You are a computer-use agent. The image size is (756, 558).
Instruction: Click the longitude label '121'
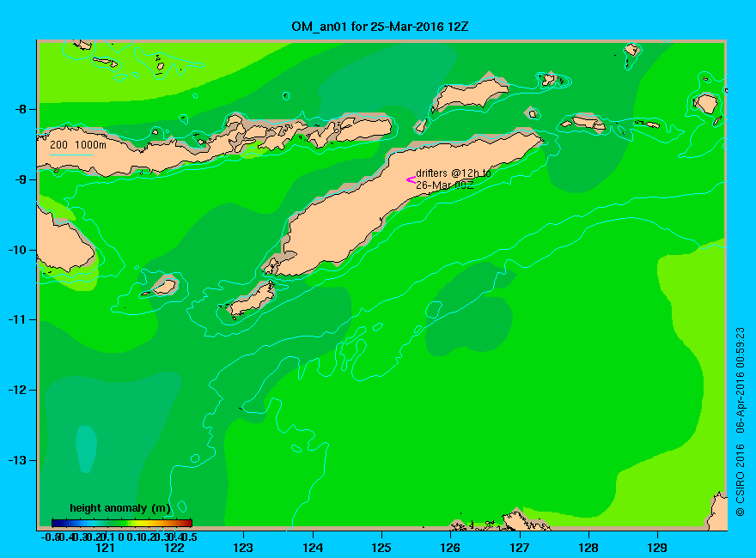pyautogui.click(x=105, y=548)
